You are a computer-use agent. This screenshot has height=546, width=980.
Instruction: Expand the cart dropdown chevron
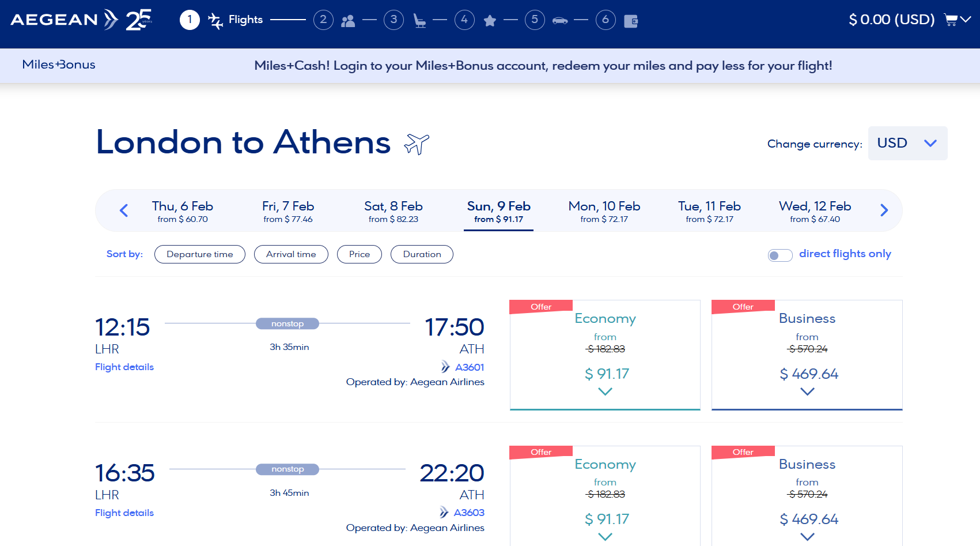[x=966, y=19]
